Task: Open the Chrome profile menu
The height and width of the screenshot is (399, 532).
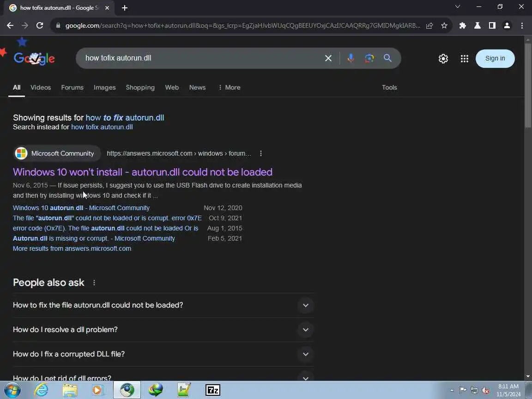Action: [x=507, y=25]
